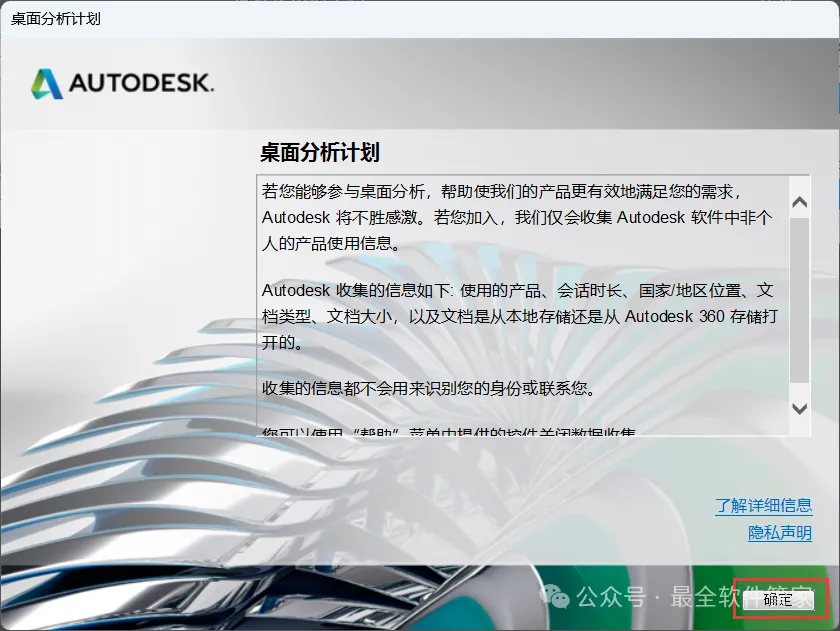Click the scroll up arrow in text box
This screenshot has width=840, height=631.
point(800,202)
